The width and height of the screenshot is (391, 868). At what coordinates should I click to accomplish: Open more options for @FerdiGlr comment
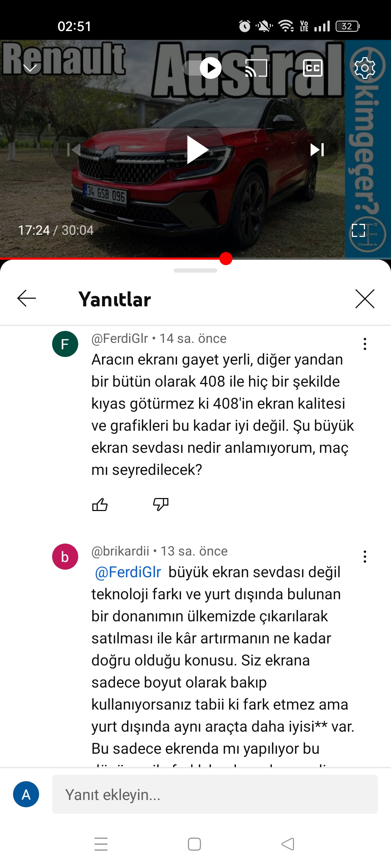point(365,344)
